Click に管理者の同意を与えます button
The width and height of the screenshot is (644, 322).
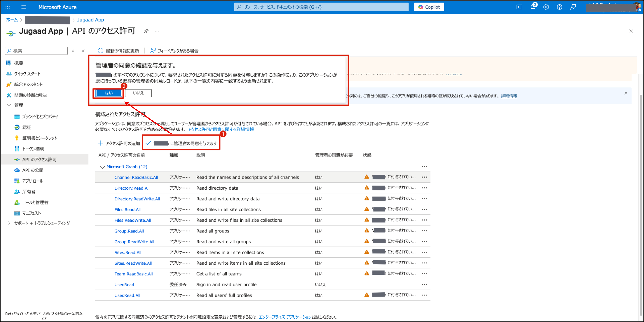click(182, 143)
